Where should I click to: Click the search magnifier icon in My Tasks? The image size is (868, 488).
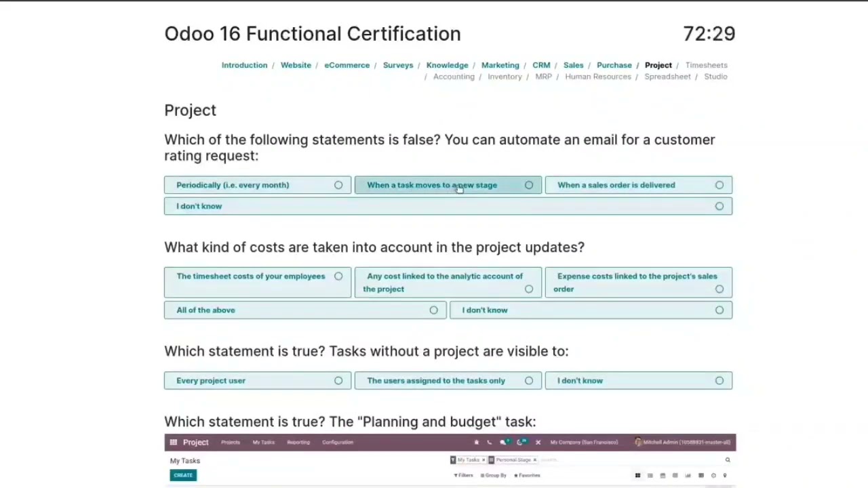[728, 460]
